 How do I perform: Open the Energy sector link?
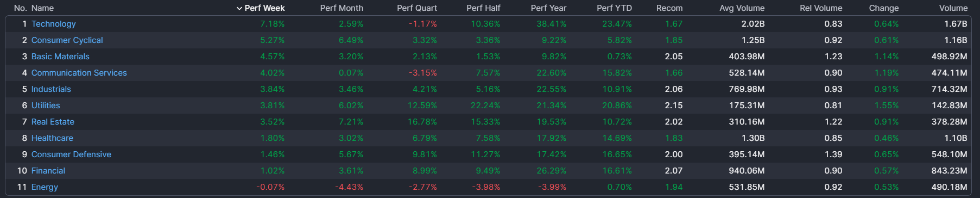[45, 187]
